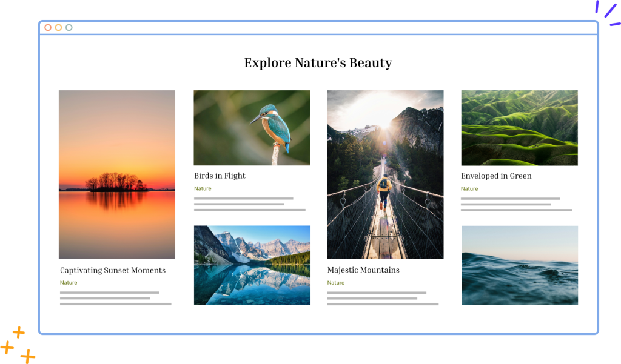Select the ocean waves photo
The width and height of the screenshot is (621, 364).
(x=519, y=265)
